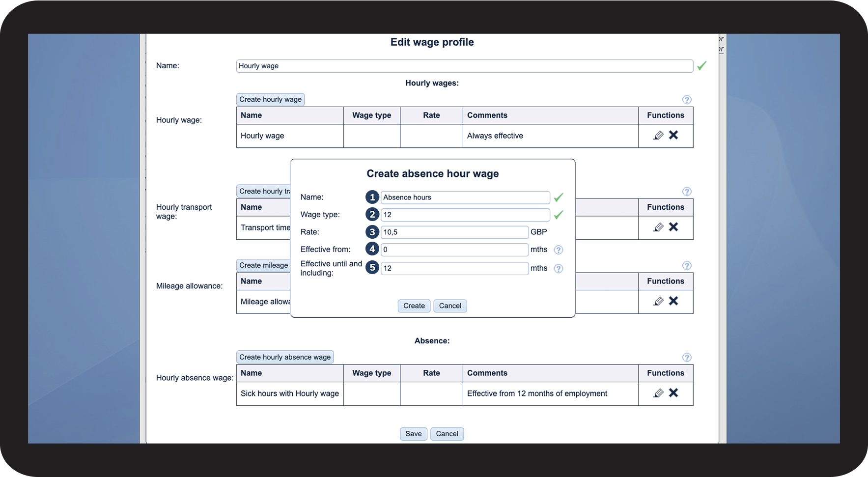Delete the Transport time row
This screenshot has width=868, height=477.
tap(673, 227)
